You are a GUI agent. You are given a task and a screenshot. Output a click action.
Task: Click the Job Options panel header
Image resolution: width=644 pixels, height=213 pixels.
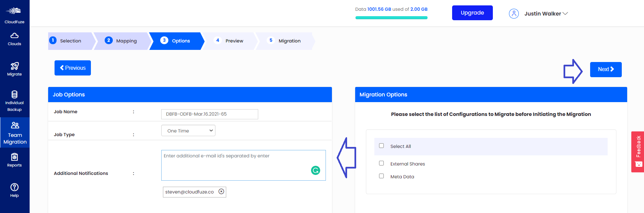point(190,94)
